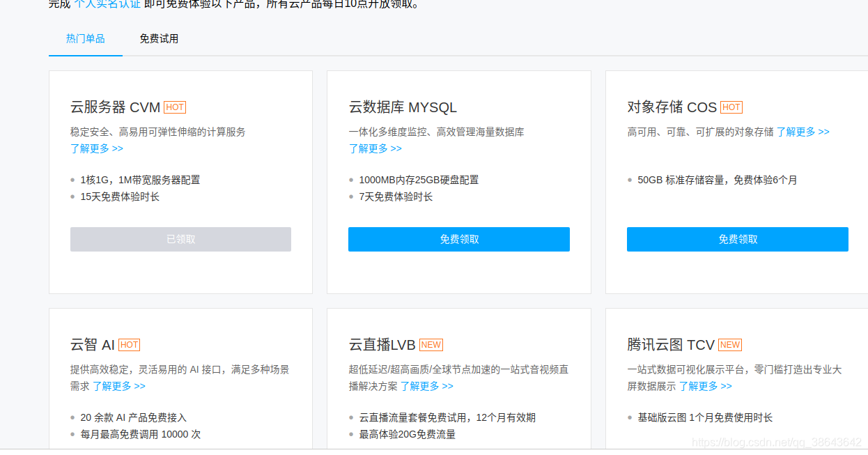868x455 pixels.
Task: Click the description 稳定安全、高易用可弹性伸缩的计算服务
Action: pos(158,132)
